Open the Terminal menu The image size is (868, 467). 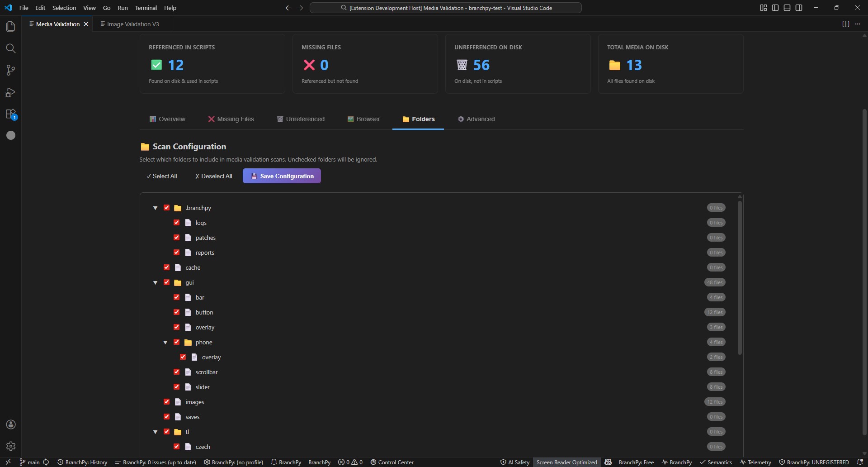click(x=146, y=8)
